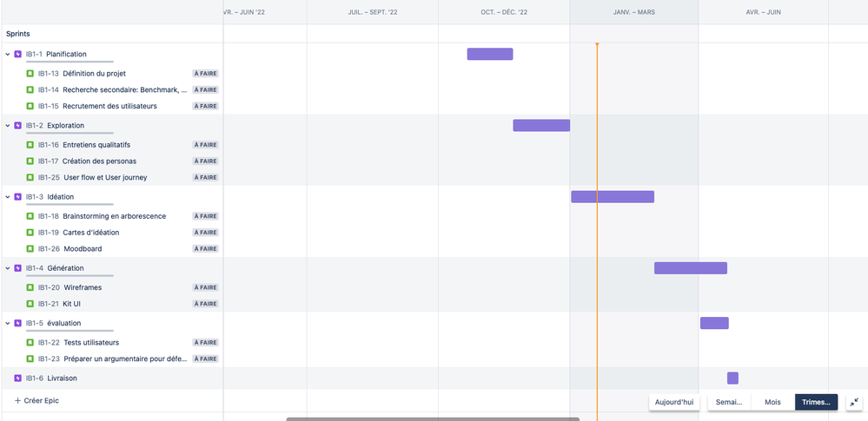868x421 pixels.
Task: Click the OCT. – DÉC. '22 quarter header
Action: (504, 12)
